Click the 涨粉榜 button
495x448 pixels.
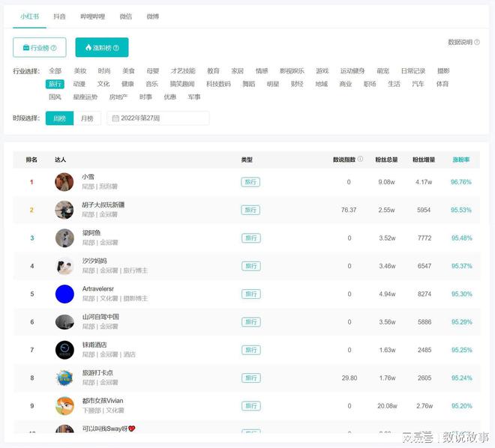pos(102,48)
